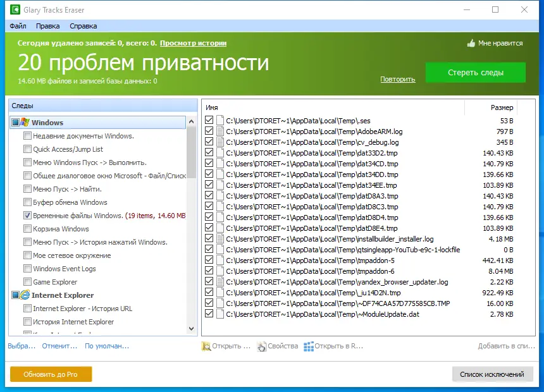Check the Quick Access/Jump List option
Screen dimensions: 544x392
coord(27,149)
